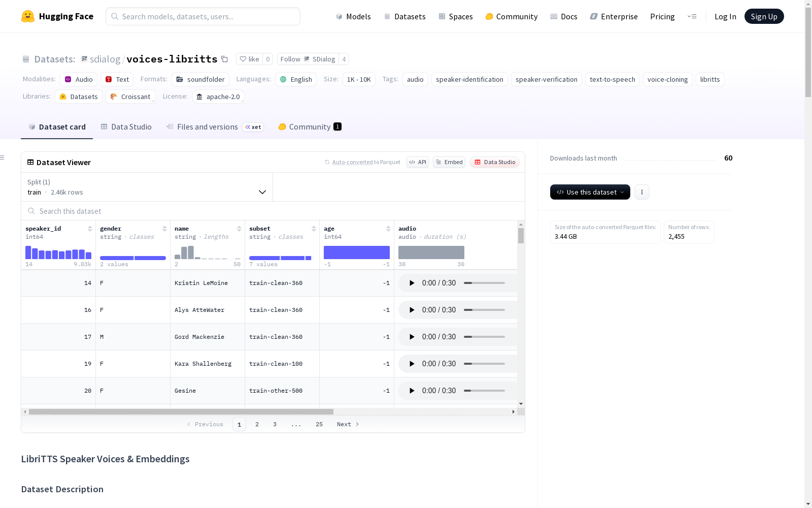Viewport: 812px width, 508px height.
Task: Go to the Next page
Action: (348, 424)
